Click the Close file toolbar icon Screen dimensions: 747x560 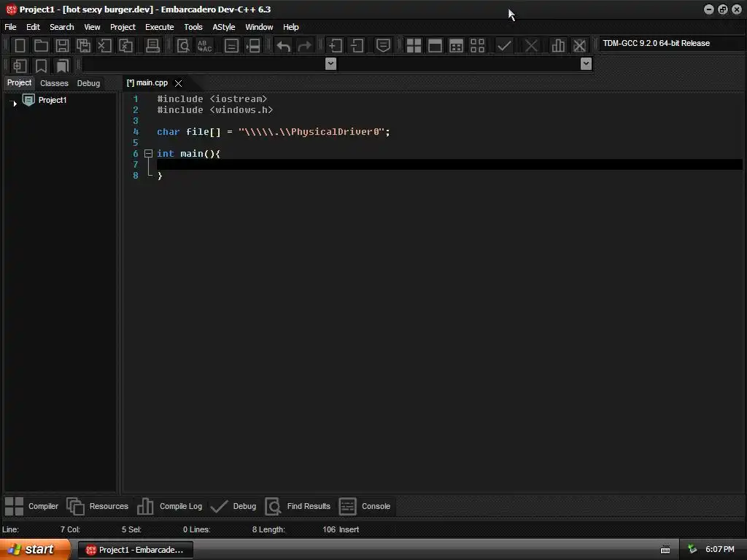(104, 46)
